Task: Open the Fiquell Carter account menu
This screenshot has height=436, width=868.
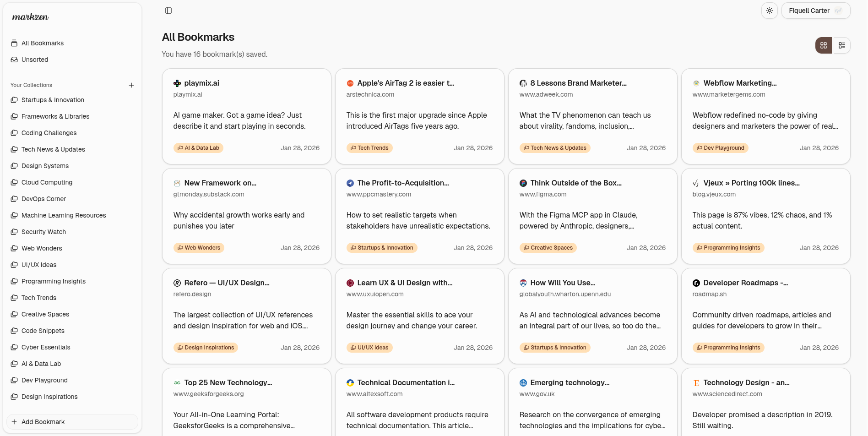Action: pyautogui.click(x=815, y=11)
